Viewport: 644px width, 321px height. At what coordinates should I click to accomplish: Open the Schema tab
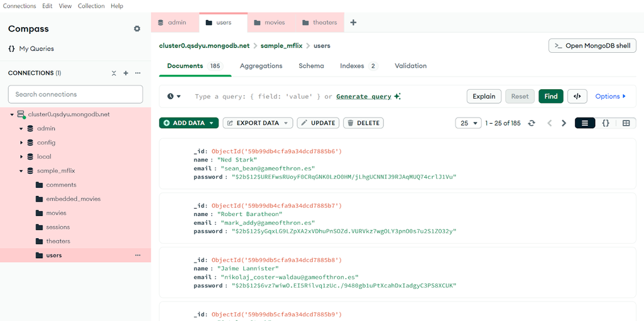tap(312, 66)
